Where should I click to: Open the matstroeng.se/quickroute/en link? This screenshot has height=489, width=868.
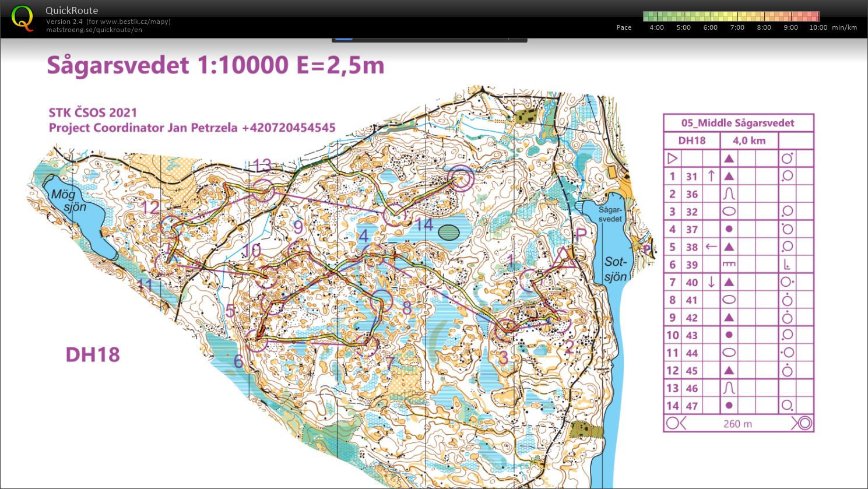[x=94, y=30]
